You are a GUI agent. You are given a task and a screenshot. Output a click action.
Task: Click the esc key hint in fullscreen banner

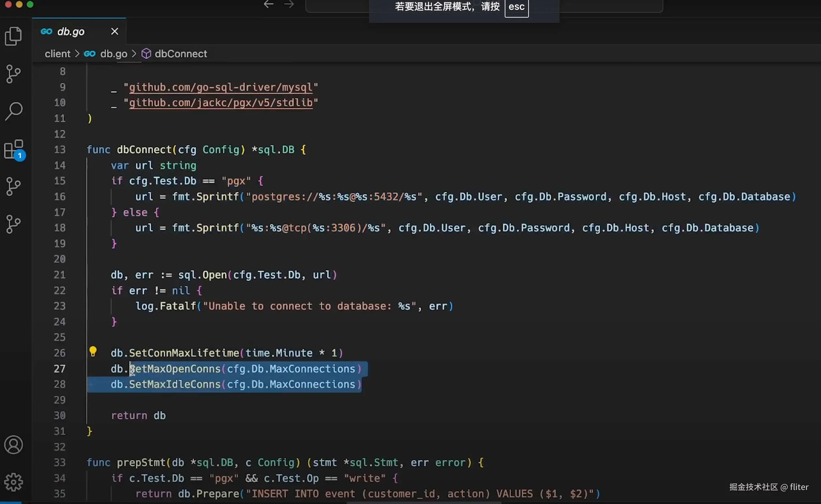(x=516, y=7)
